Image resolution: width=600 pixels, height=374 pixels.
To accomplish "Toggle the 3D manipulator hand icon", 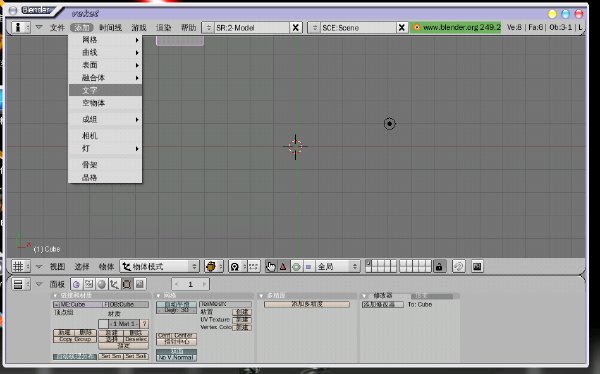I will coord(271,266).
